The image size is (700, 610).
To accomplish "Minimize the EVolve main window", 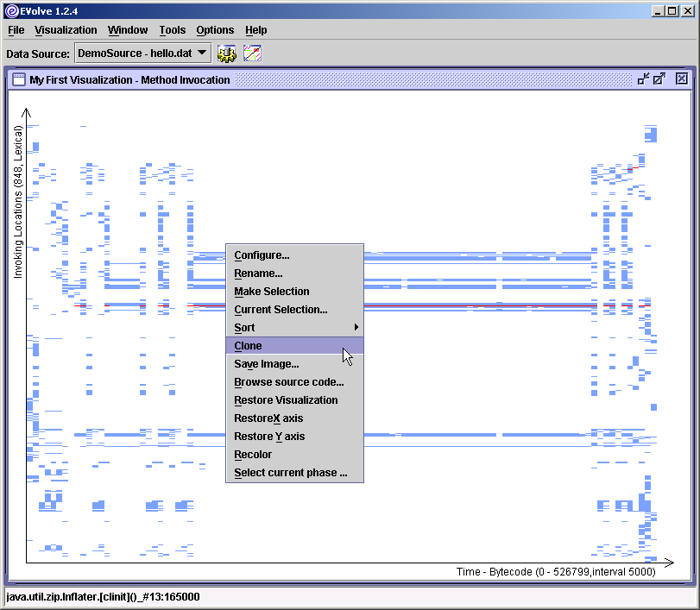I will pos(657,11).
